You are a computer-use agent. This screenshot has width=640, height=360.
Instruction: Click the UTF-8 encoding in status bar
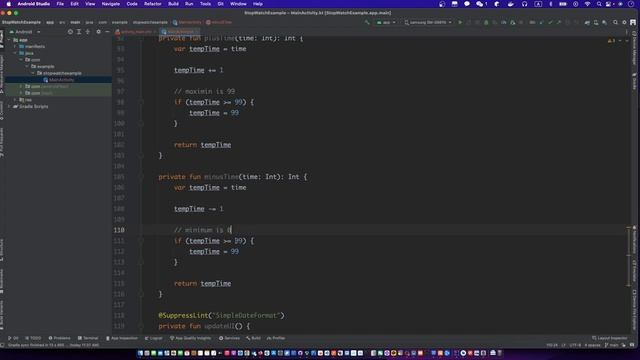tap(575, 345)
